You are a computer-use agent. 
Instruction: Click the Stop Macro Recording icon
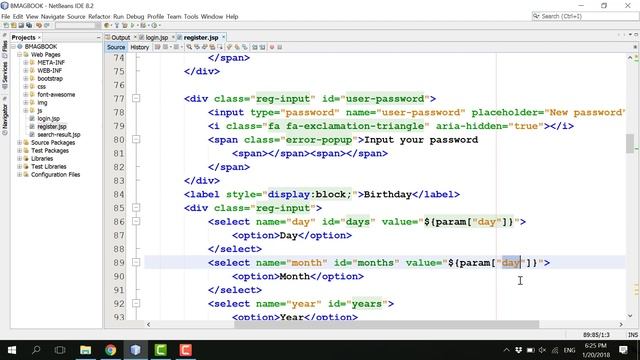[x=280, y=47]
